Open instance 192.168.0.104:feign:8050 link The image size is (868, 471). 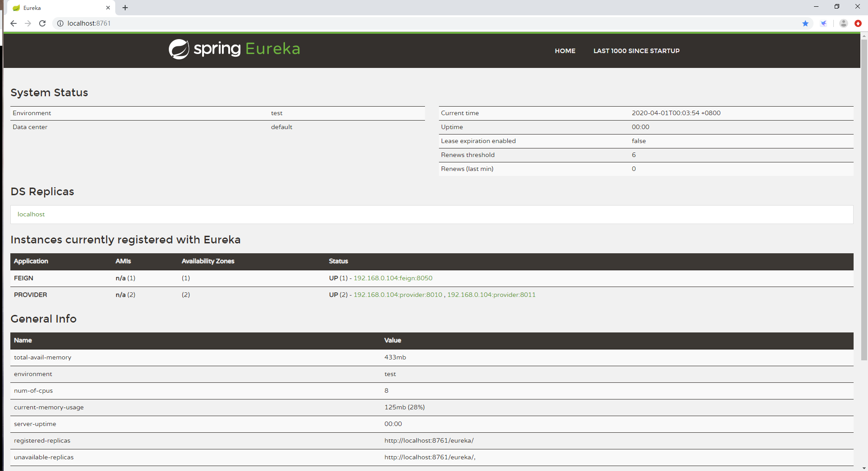tap(393, 278)
